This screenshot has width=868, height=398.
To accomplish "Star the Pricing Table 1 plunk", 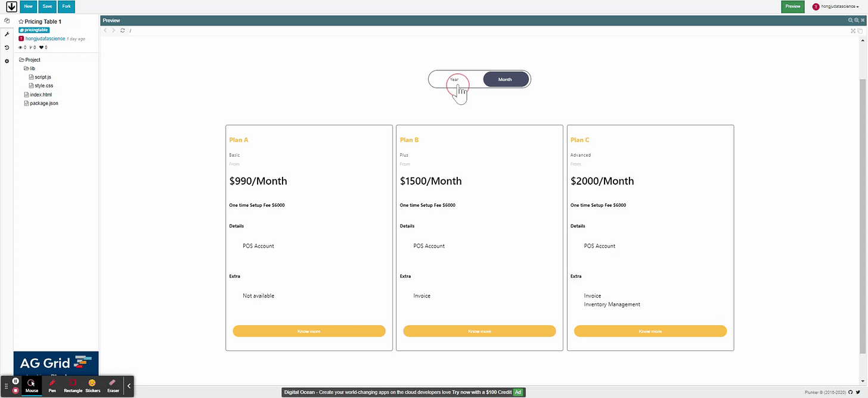I will tap(21, 21).
